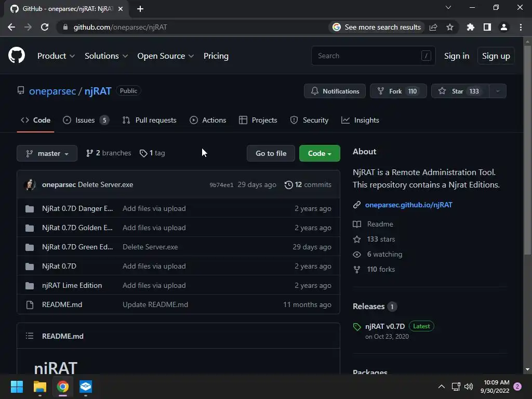Open the Code tab

pyautogui.click(x=36, y=120)
